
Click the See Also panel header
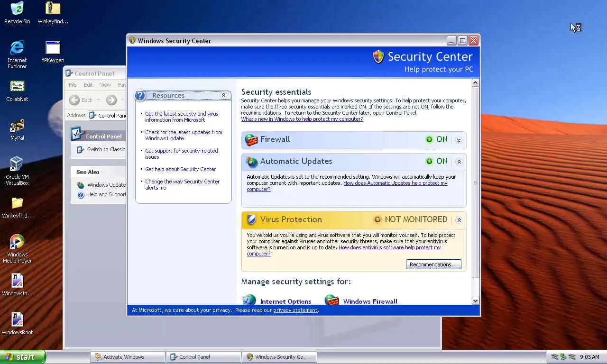click(x=98, y=172)
